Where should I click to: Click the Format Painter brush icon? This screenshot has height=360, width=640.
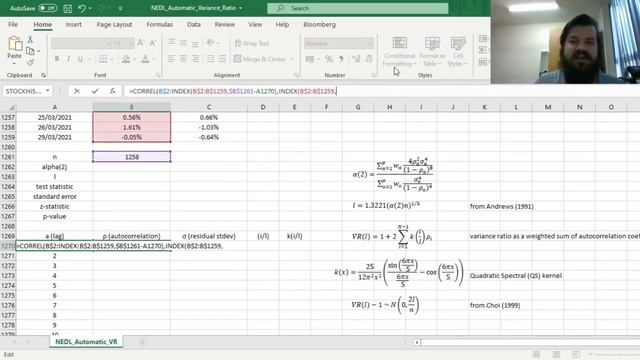[x=30, y=62]
